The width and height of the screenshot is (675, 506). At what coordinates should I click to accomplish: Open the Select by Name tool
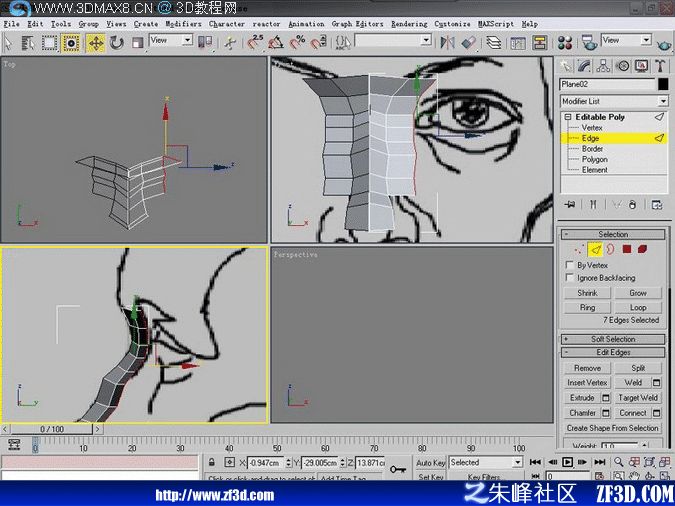[28, 43]
